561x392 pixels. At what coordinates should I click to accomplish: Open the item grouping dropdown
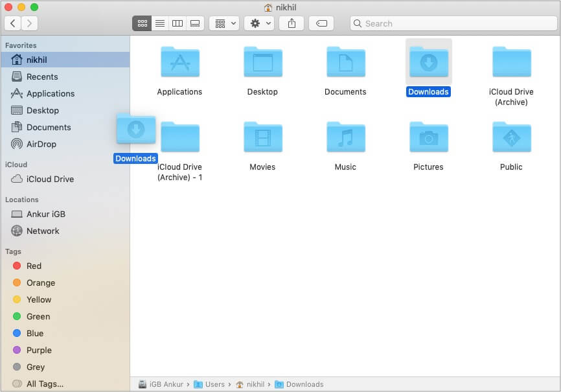[x=223, y=23]
